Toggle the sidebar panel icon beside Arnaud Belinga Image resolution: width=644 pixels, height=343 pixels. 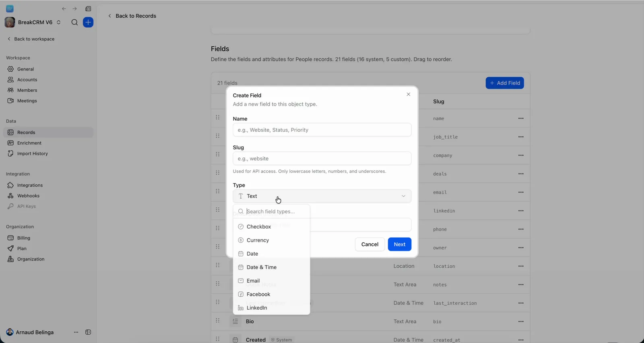(88, 332)
